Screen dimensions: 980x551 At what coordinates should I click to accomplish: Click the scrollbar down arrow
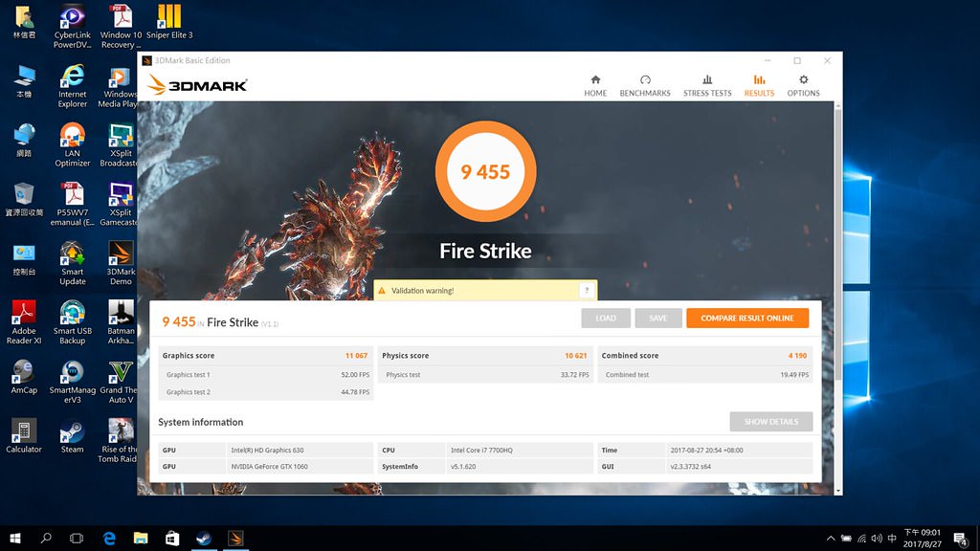pyautogui.click(x=838, y=491)
